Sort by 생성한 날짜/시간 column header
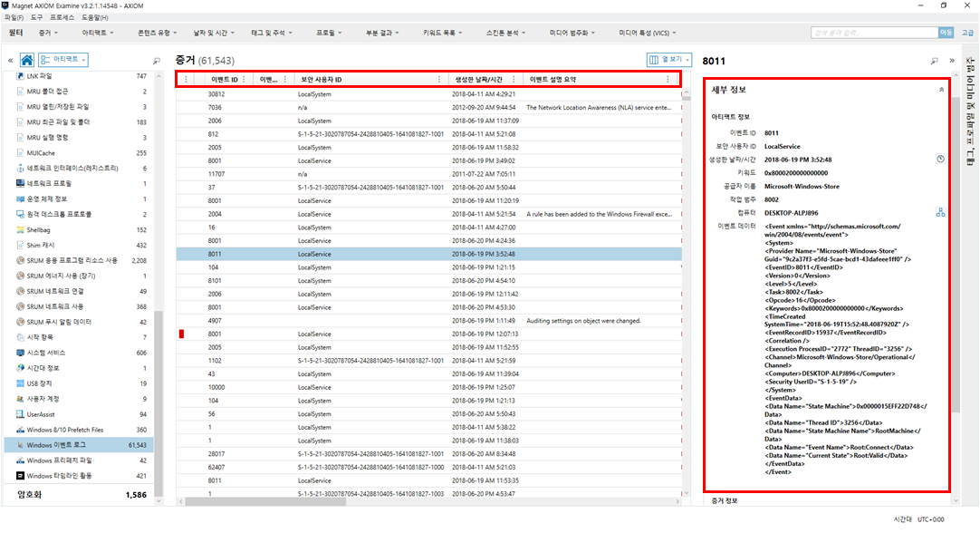The width and height of the screenshot is (980, 533). pos(479,80)
